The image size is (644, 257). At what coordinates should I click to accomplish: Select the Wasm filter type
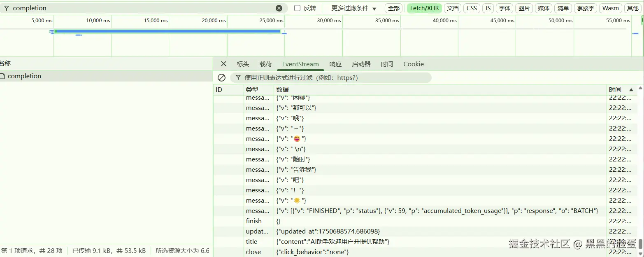(610, 8)
